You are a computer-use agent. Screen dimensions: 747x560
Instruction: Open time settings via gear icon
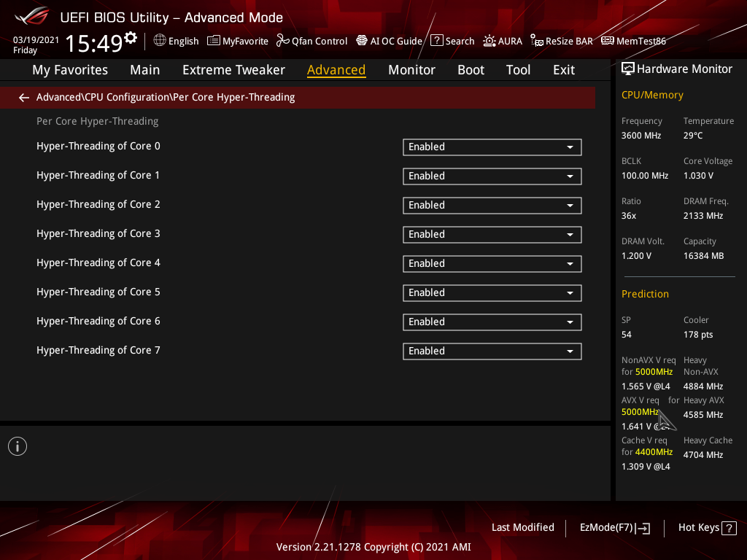pos(131,37)
